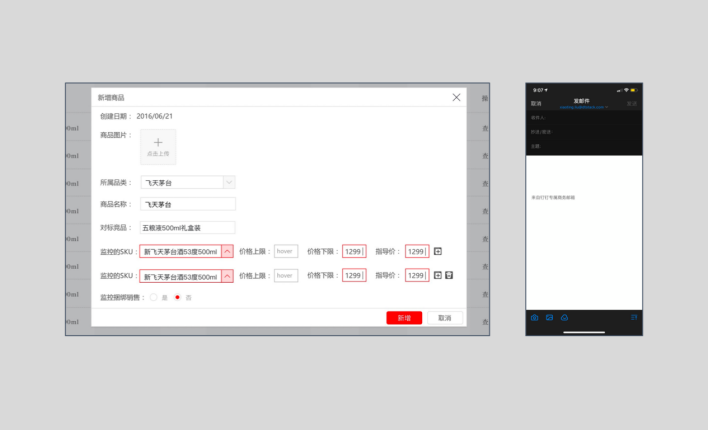
Task: Tap 发送 in the phone mail composer
Action: point(632,103)
